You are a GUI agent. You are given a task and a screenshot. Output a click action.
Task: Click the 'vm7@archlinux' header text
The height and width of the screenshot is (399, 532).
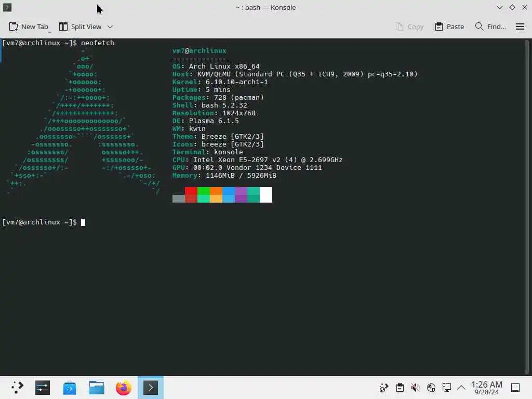coord(199,50)
